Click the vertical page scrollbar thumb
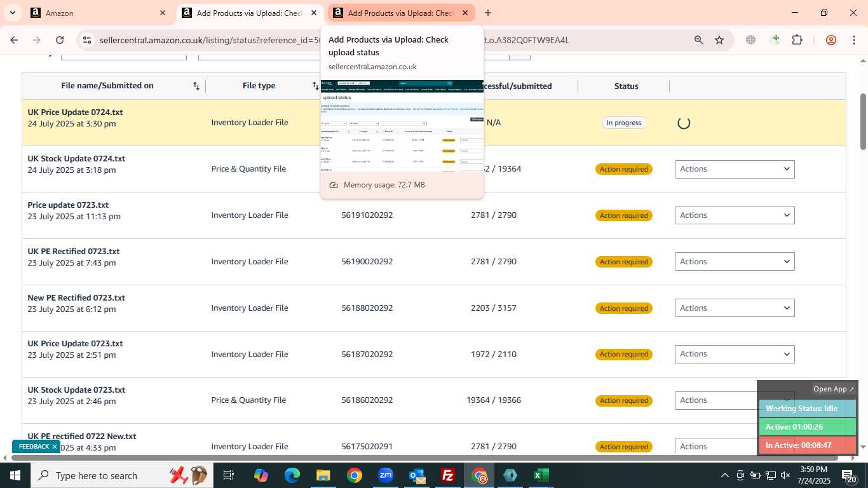The height and width of the screenshot is (488, 868). coord(863,122)
